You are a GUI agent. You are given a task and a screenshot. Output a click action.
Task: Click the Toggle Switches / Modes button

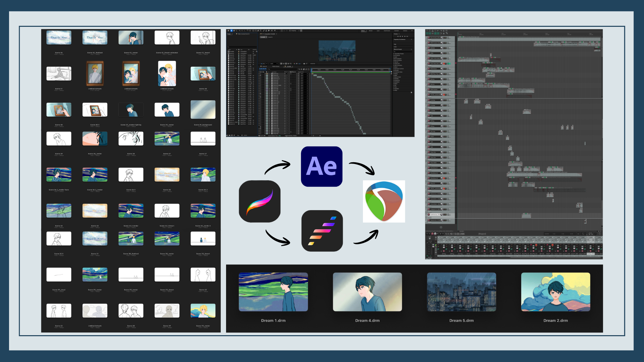(x=291, y=136)
